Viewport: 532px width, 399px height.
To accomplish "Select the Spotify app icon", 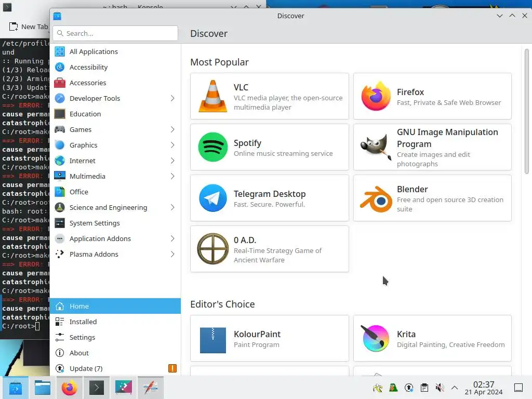I will [x=212, y=147].
